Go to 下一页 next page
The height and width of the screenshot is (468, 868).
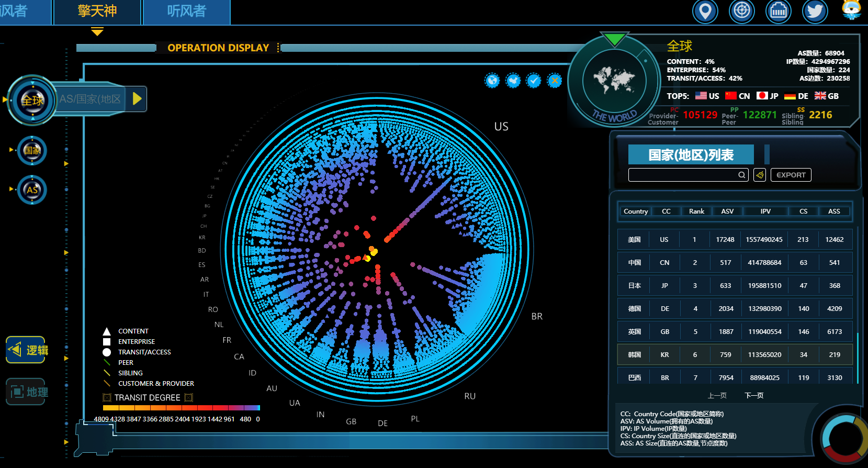754,396
